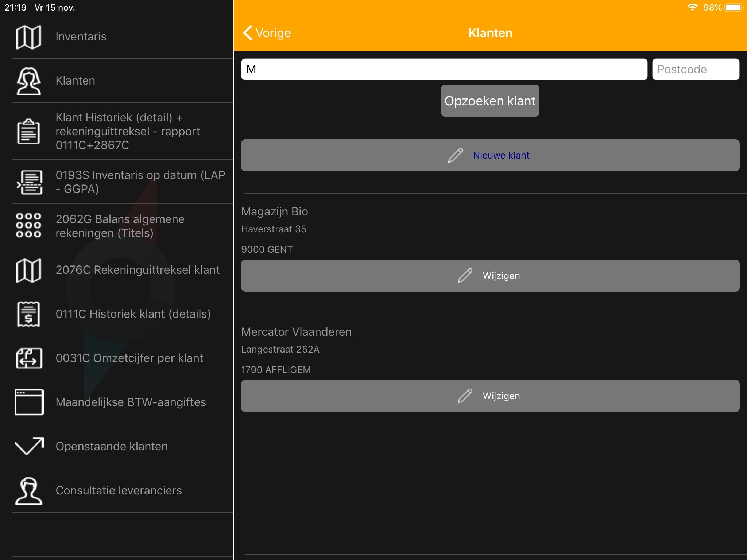The height and width of the screenshot is (560, 747).
Task: Create a new customer with Nieuwe klant
Action: [490, 155]
